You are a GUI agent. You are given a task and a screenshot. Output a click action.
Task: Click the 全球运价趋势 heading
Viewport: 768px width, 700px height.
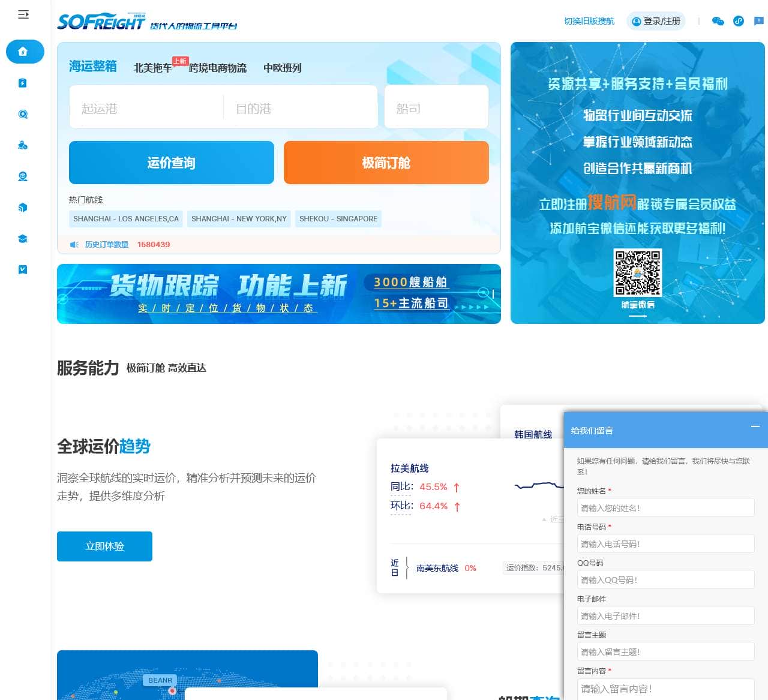click(x=104, y=446)
